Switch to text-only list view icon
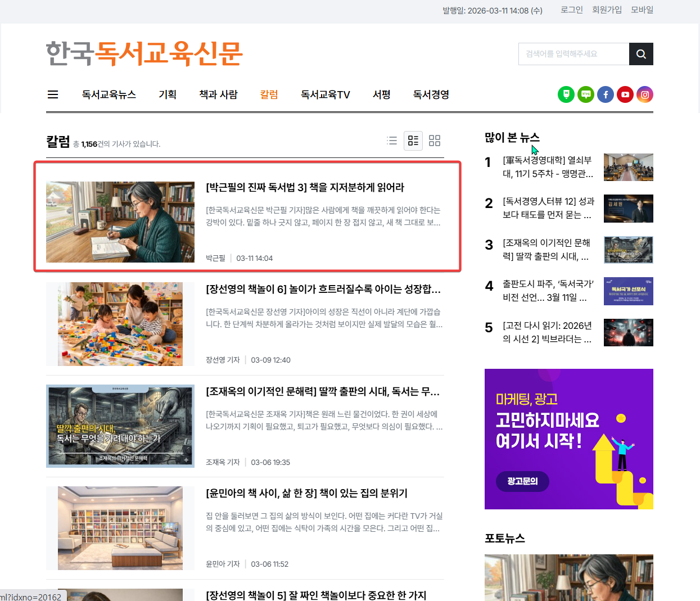This screenshot has height=601, width=700. click(392, 141)
